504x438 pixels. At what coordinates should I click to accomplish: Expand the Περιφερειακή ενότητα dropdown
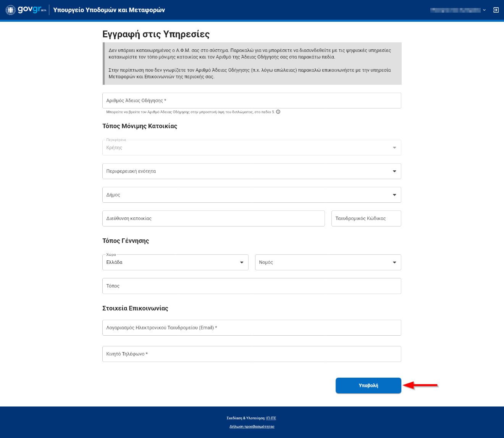[252, 171]
